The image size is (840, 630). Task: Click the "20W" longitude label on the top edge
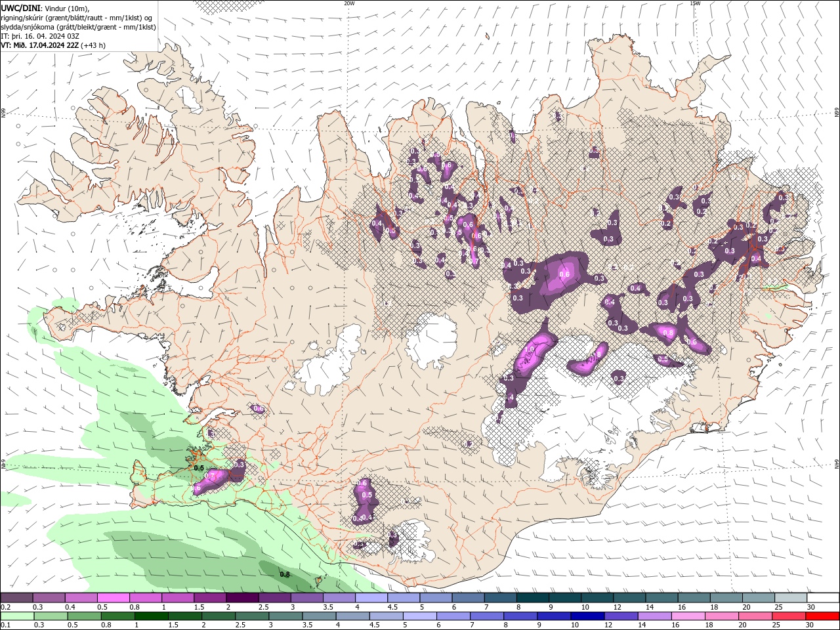point(349,3)
